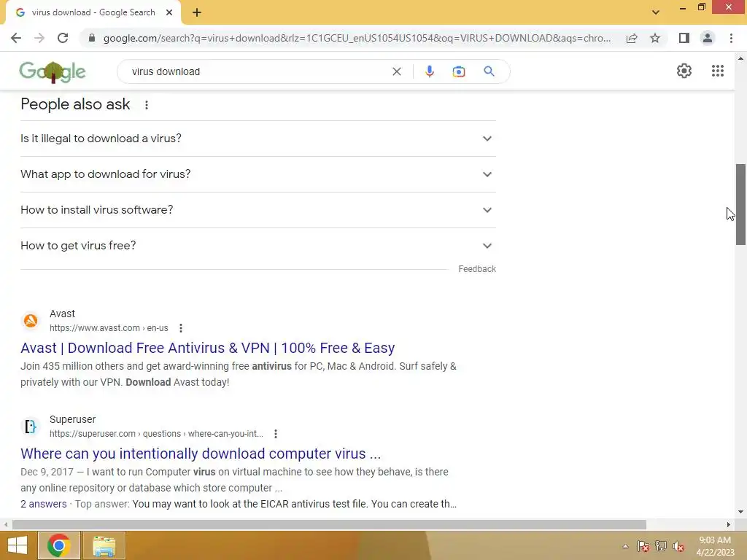
Task: Click the Feedback link
Action: pos(477,269)
